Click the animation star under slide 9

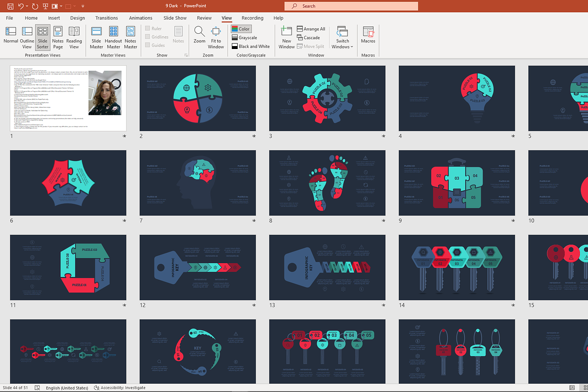coord(513,220)
